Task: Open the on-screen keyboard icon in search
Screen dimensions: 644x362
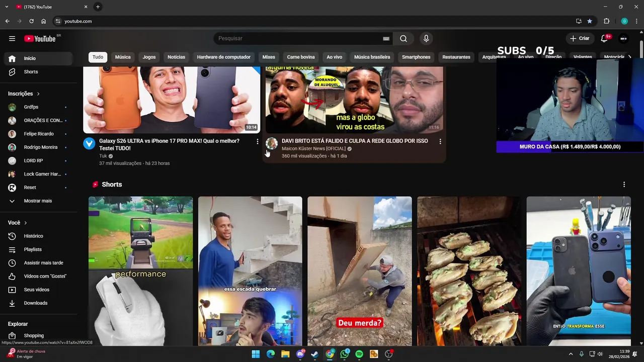Action: (x=386, y=39)
